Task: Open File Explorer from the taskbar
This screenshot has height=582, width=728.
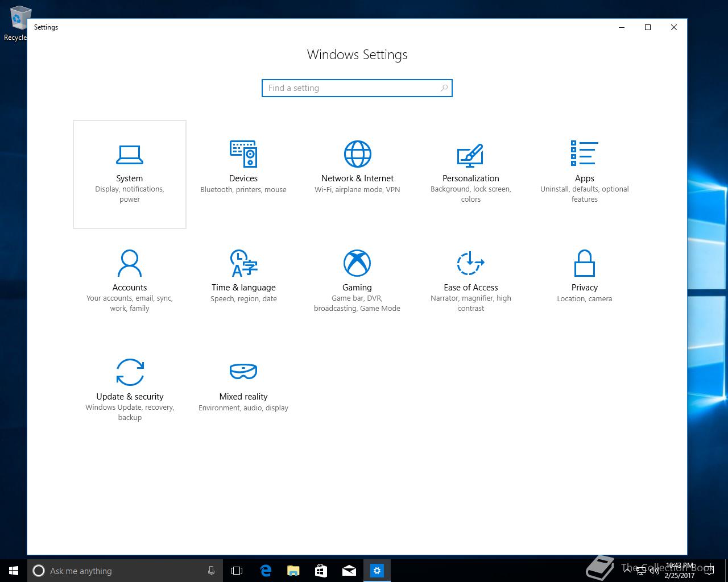Action: tap(293, 571)
